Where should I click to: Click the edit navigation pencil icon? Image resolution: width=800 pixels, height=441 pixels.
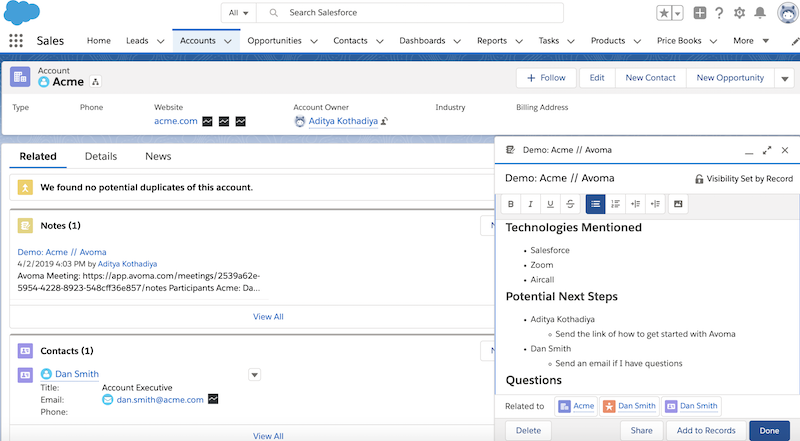pos(795,41)
